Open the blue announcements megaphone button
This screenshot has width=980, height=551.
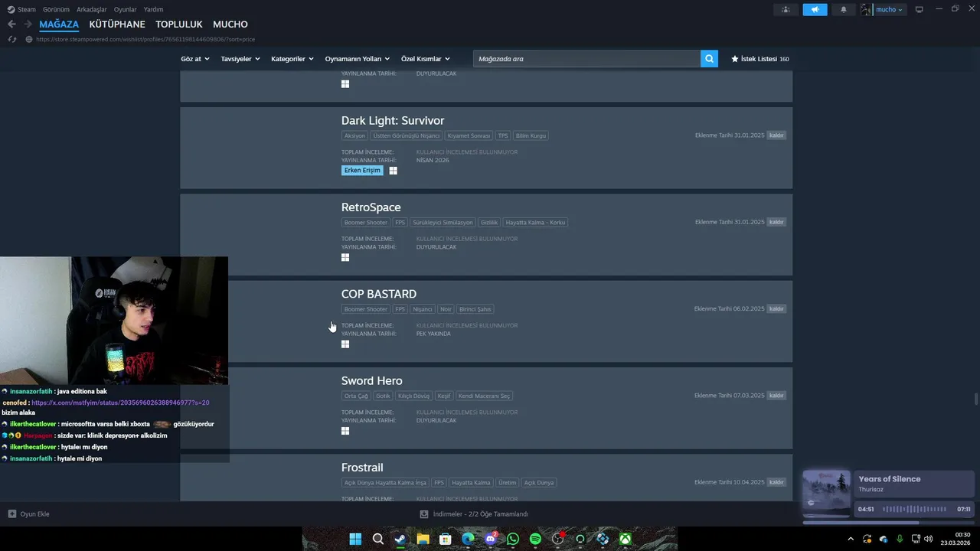coord(815,9)
